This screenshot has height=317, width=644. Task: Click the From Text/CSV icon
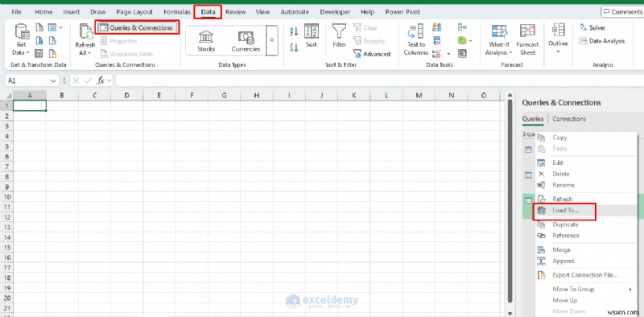pyautogui.click(x=39, y=28)
